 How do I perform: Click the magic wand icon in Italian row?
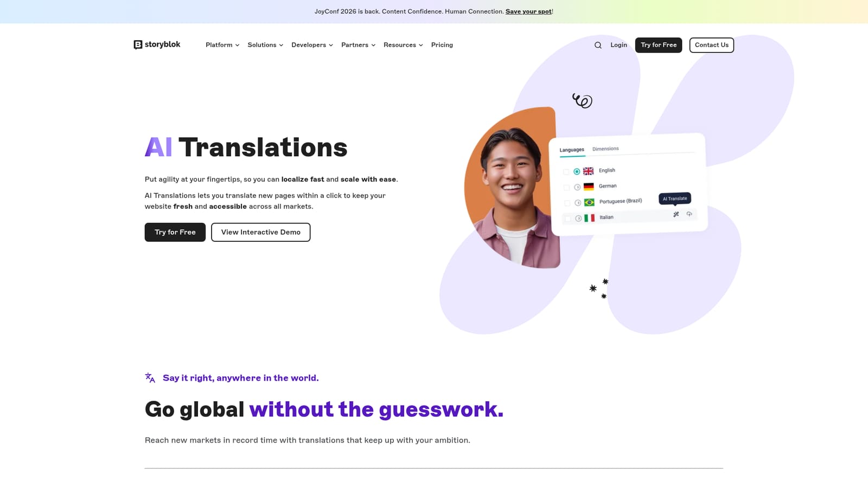[676, 214]
